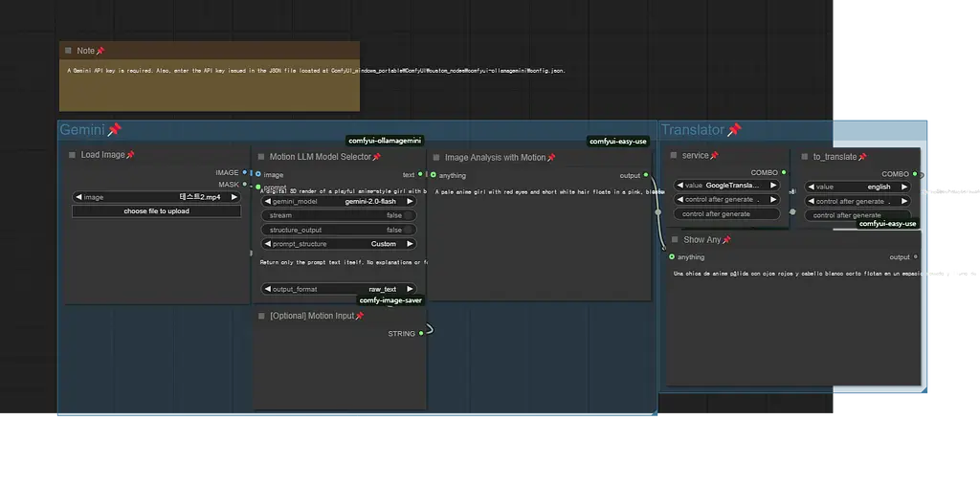Open to_translate node's control after generate dropdown
Viewport: 980px width, 486px height.
[x=857, y=201]
